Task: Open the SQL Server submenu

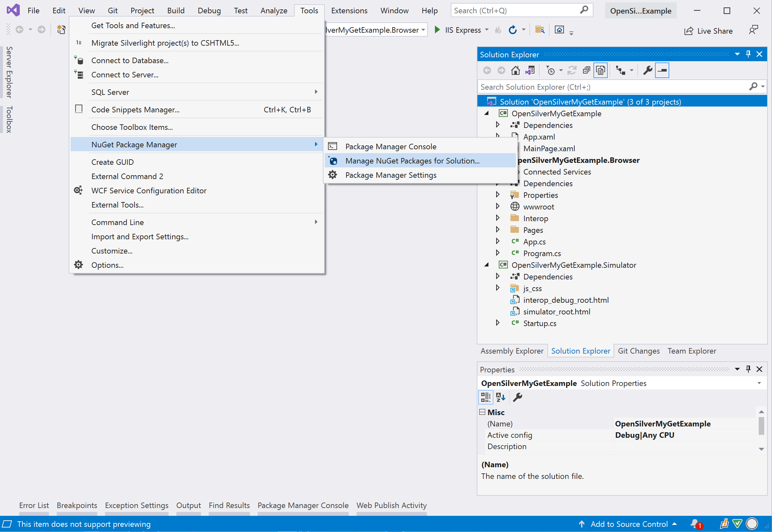Action: [197, 92]
